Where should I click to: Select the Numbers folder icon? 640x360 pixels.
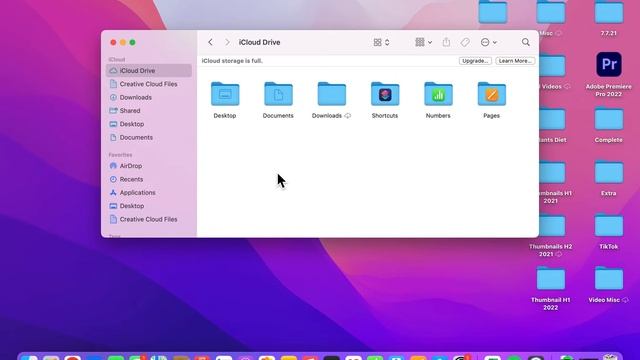(x=438, y=94)
